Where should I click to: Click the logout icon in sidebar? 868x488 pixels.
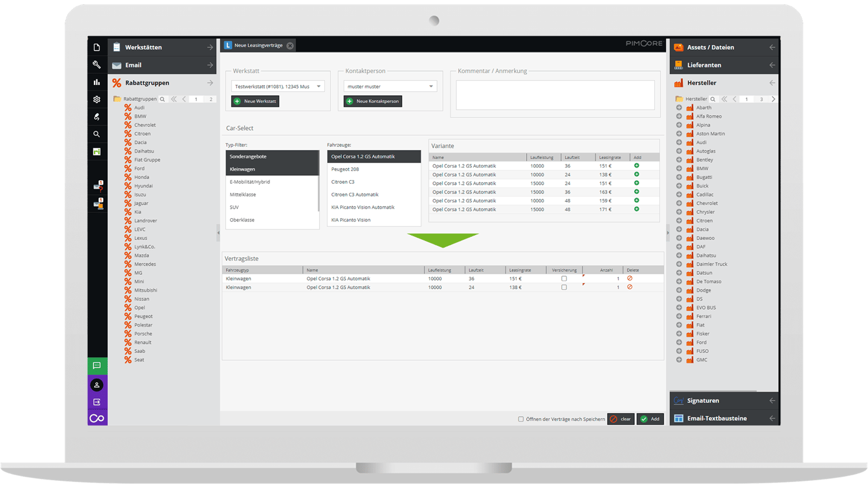(x=97, y=402)
